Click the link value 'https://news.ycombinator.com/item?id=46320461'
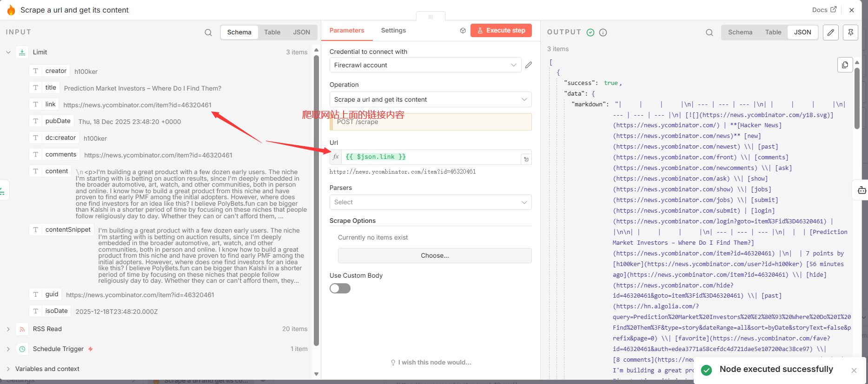 pos(137,105)
